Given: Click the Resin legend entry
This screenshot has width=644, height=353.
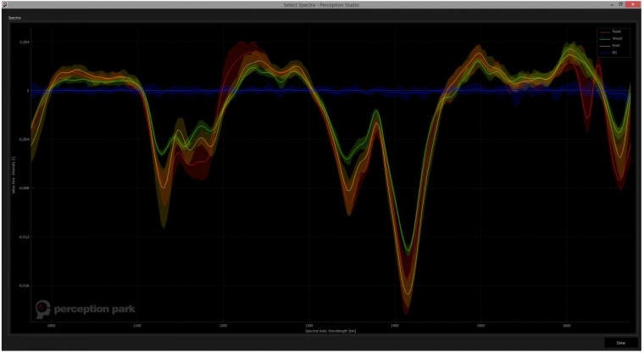Looking at the screenshot, I should [x=617, y=31].
